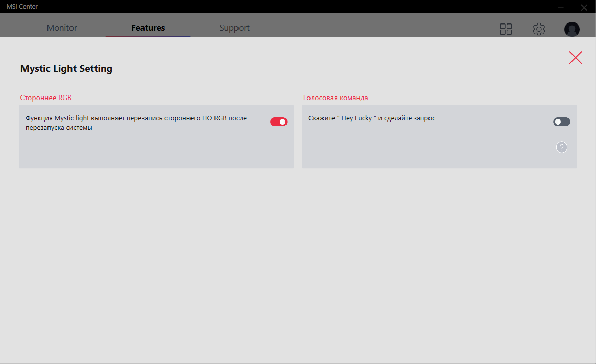Image resolution: width=596 pixels, height=364 pixels.
Task: Click the Стороннее RGB section title
Action: (x=45, y=98)
